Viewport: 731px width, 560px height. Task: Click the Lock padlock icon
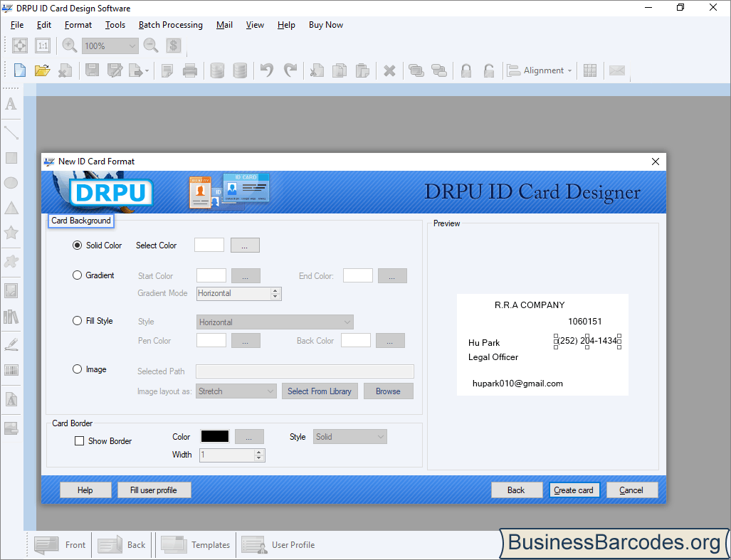(x=466, y=70)
